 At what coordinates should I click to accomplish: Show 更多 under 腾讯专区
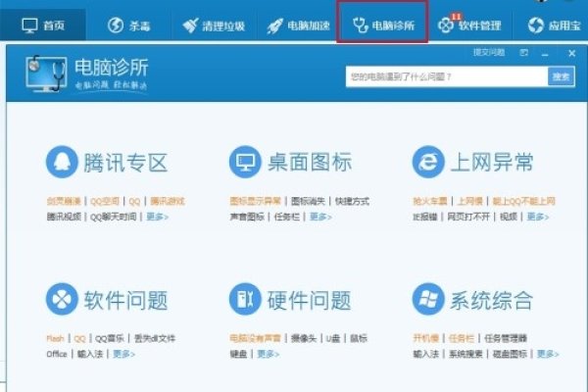(157, 217)
